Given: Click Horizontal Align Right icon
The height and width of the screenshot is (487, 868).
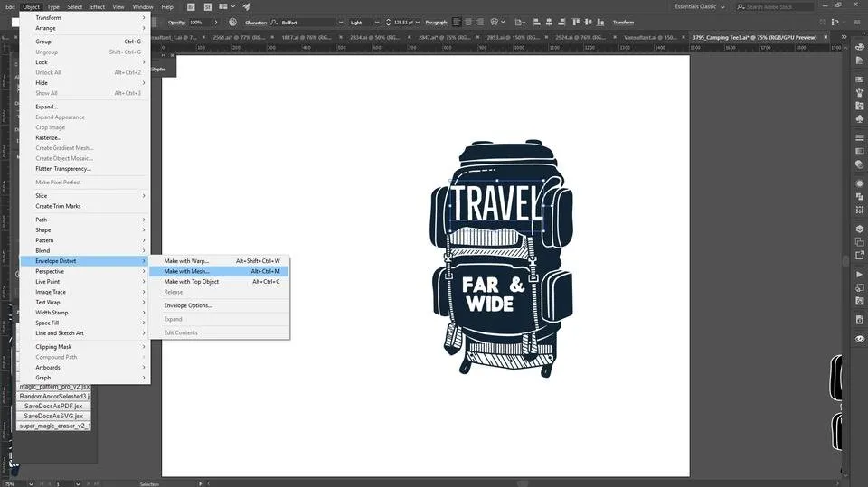Looking at the screenshot, I should point(561,22).
